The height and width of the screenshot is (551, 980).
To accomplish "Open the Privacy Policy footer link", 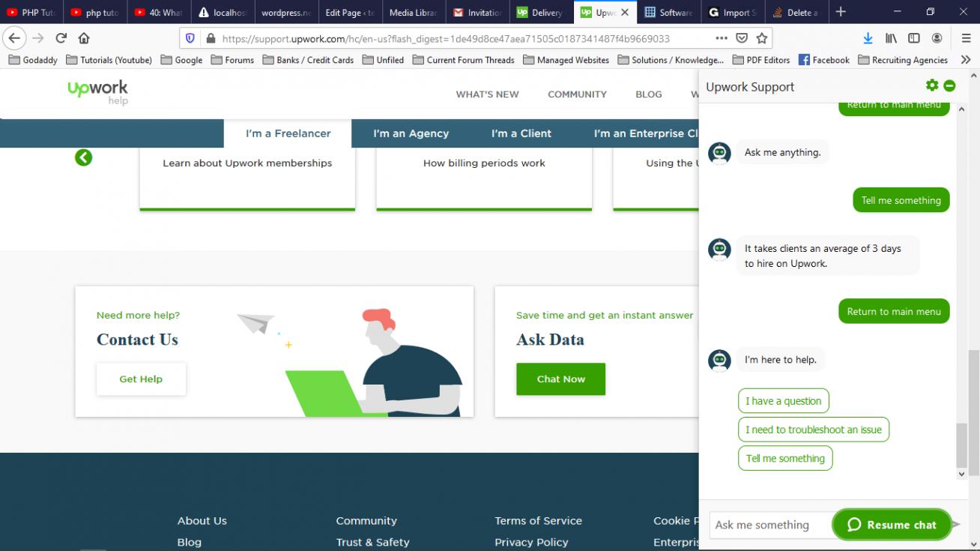I will tap(531, 542).
